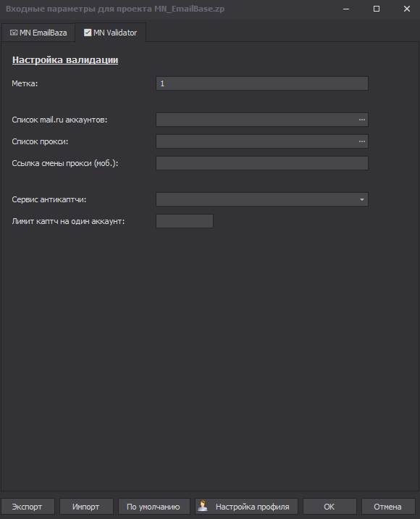
Task: Focus the Метка input field
Action: tap(262, 83)
